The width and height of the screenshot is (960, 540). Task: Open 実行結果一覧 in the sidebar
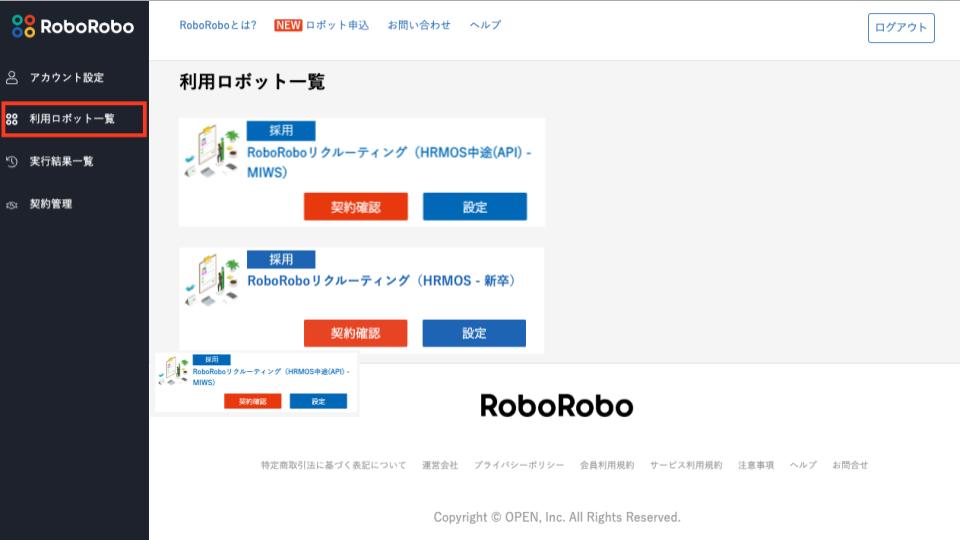(61, 162)
